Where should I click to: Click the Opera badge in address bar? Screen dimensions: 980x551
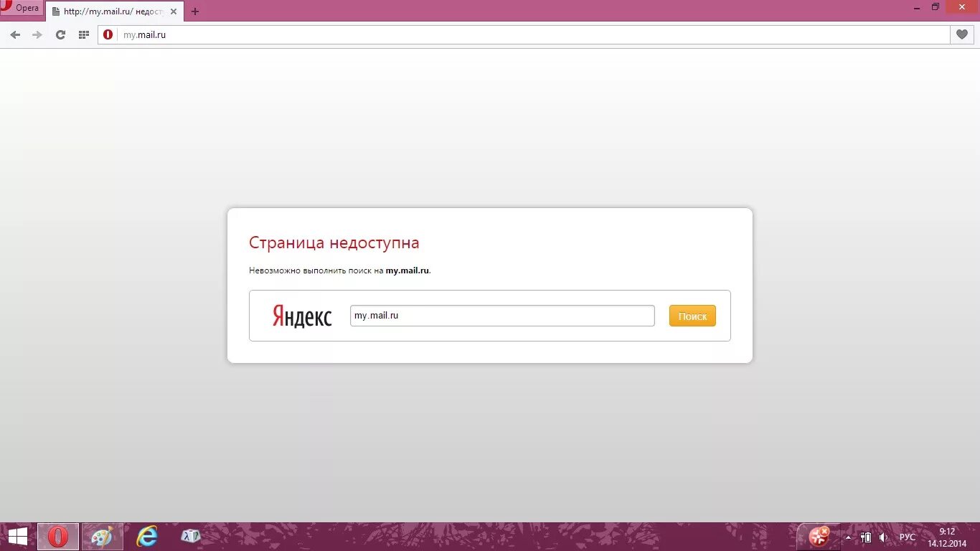point(108,34)
